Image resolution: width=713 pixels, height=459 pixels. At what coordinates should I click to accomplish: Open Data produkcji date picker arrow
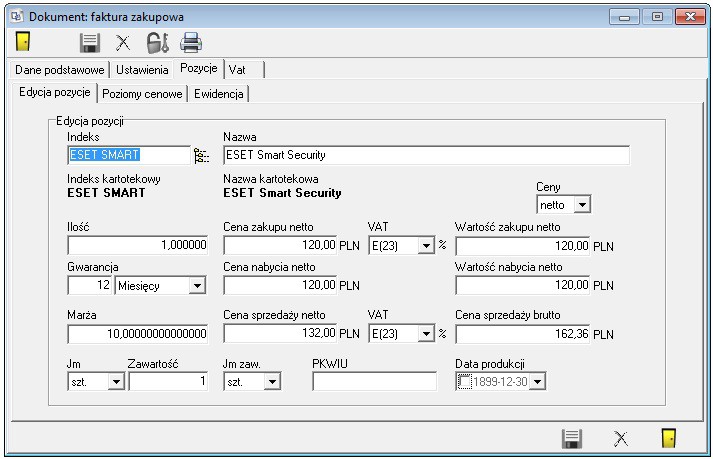[537, 382]
